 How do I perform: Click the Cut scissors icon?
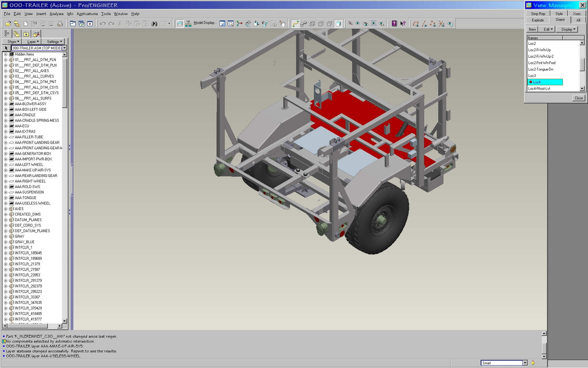(120, 24)
